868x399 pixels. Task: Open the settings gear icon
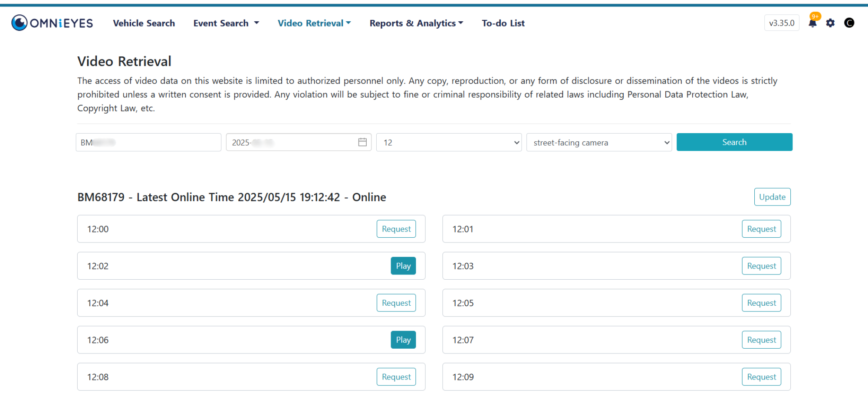click(830, 23)
